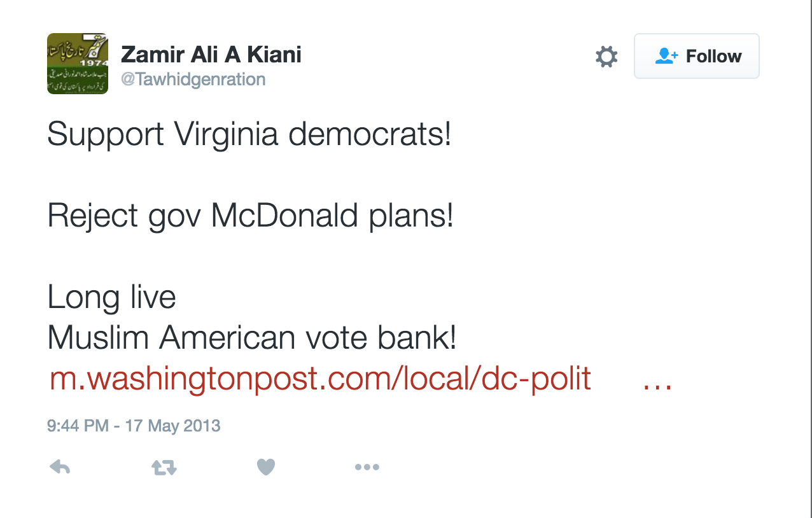Open the @Tawhidgenration handle
This screenshot has height=518, width=812.
tap(193, 80)
